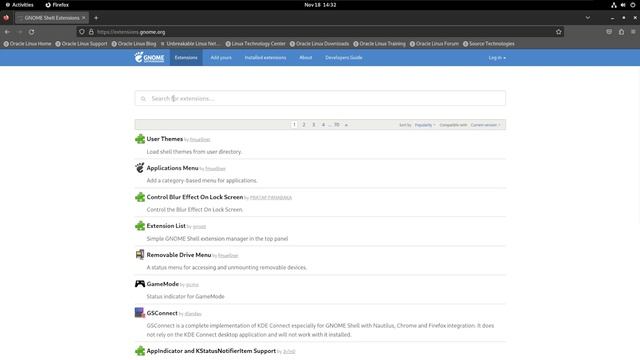The height and width of the screenshot is (360, 640).
Task: Click the GNOME logo in the site header
Action: point(149,58)
